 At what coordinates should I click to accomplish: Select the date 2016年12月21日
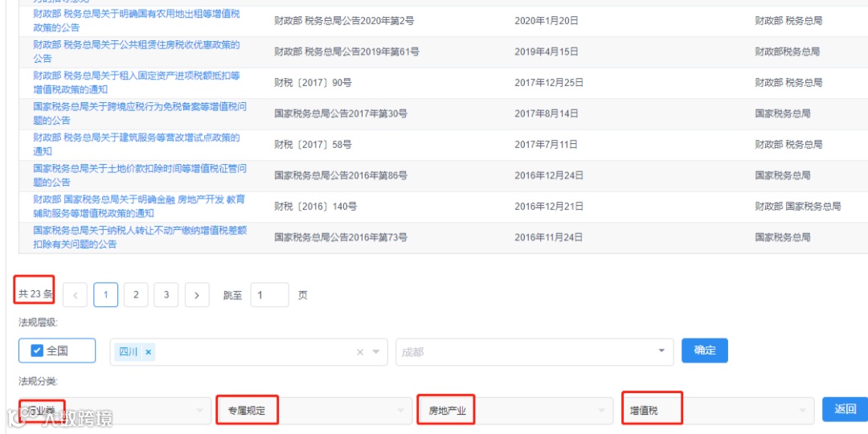click(549, 207)
